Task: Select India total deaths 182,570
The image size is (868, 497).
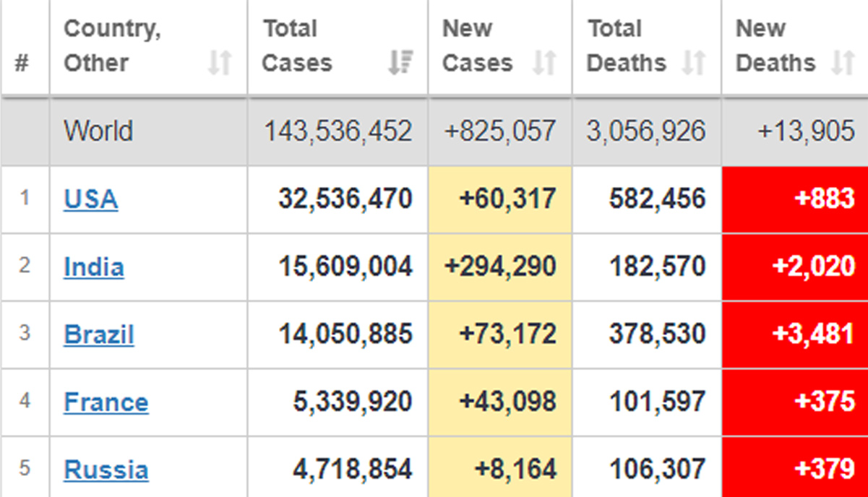Action: click(658, 267)
